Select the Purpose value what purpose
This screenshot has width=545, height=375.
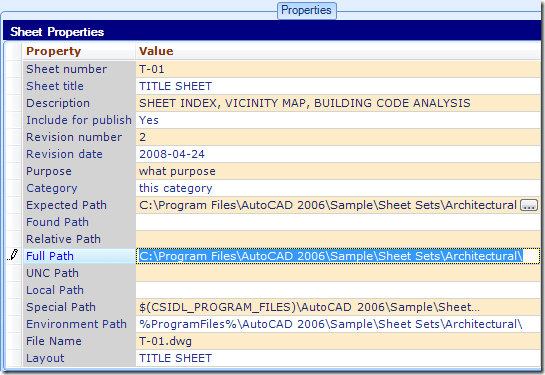click(177, 171)
